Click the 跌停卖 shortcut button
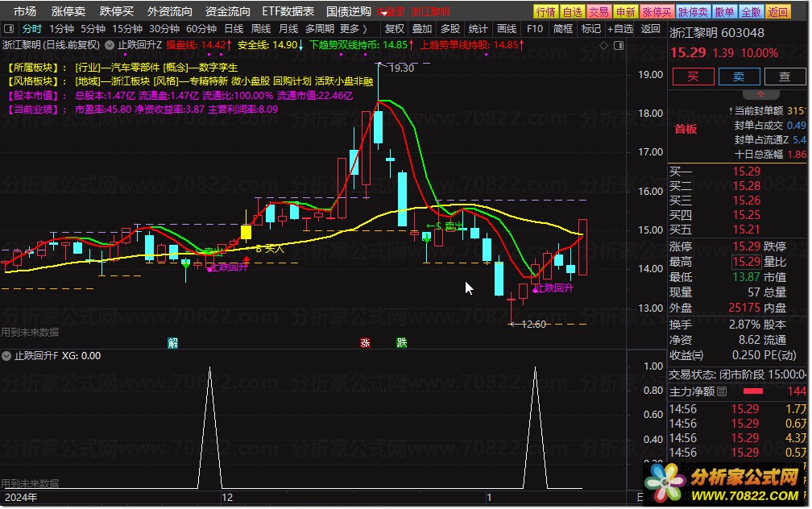The height and width of the screenshot is (509, 812). 693,12
